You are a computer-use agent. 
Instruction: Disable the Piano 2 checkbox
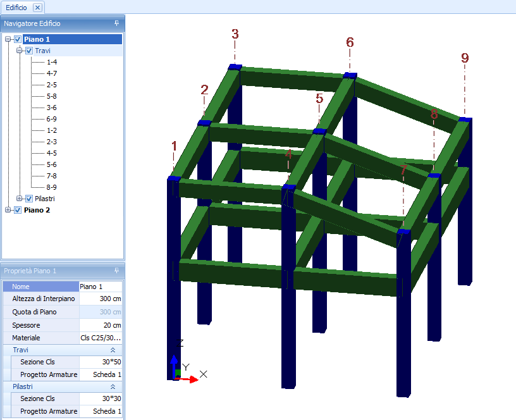18,210
